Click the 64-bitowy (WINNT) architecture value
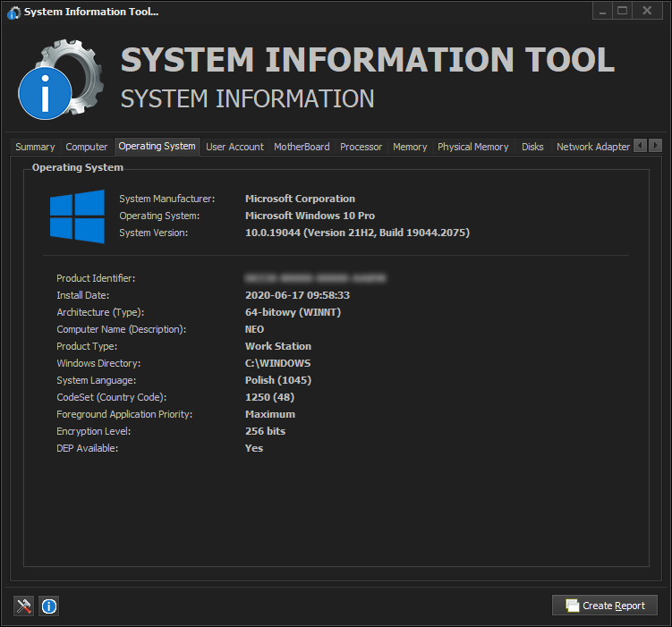Screen dimensions: 672x627 293,312
